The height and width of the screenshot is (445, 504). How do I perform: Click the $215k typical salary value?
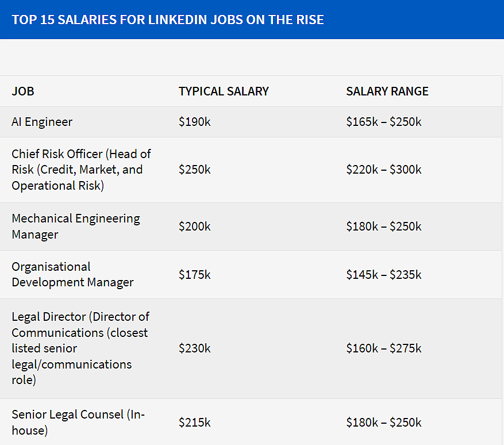pos(194,422)
